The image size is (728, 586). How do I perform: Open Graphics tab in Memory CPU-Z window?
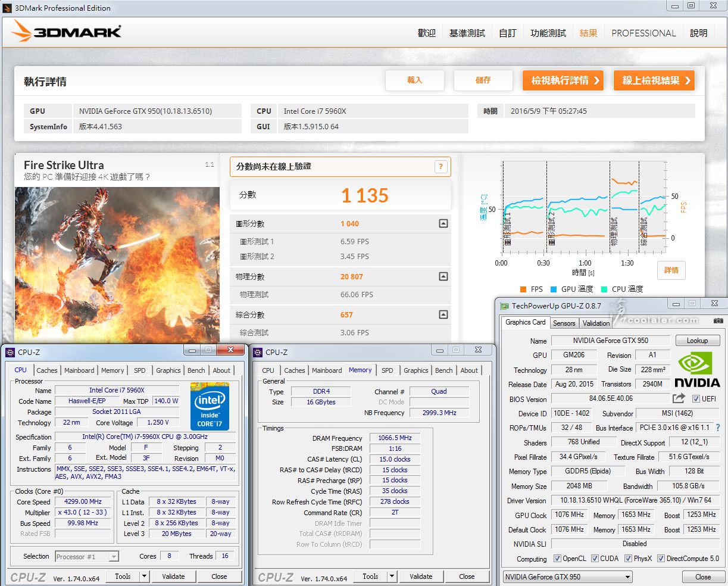[x=415, y=370]
